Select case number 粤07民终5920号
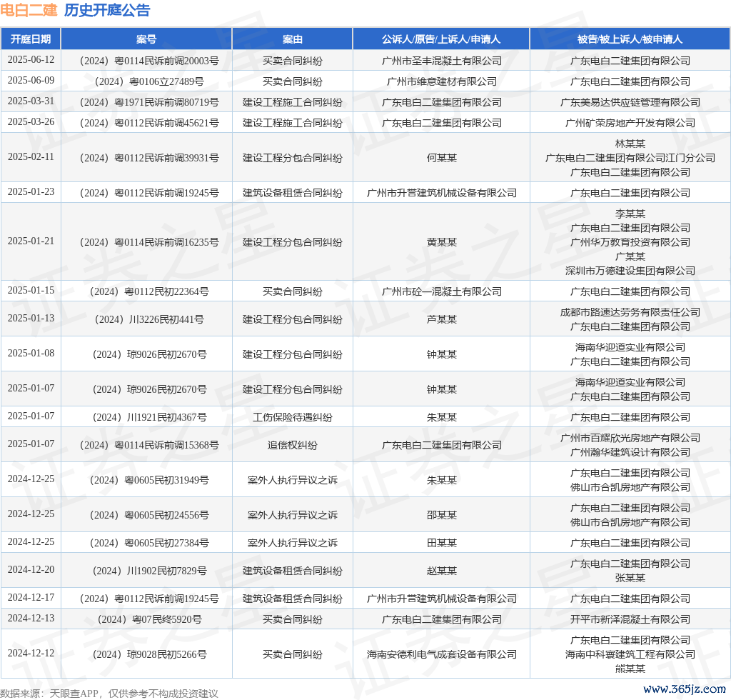 pos(149,619)
